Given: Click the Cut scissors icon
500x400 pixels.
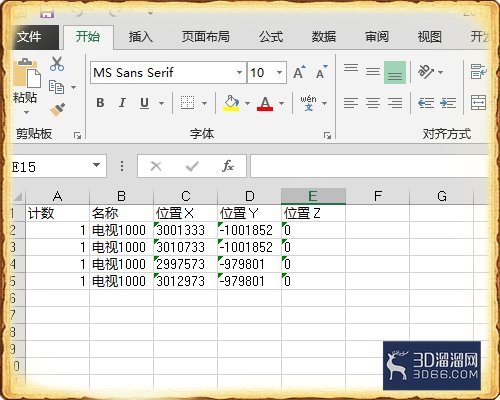Looking at the screenshot, I should [x=57, y=64].
